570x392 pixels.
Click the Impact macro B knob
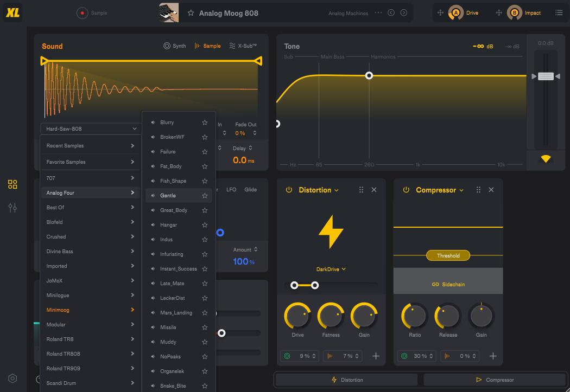[x=515, y=12]
